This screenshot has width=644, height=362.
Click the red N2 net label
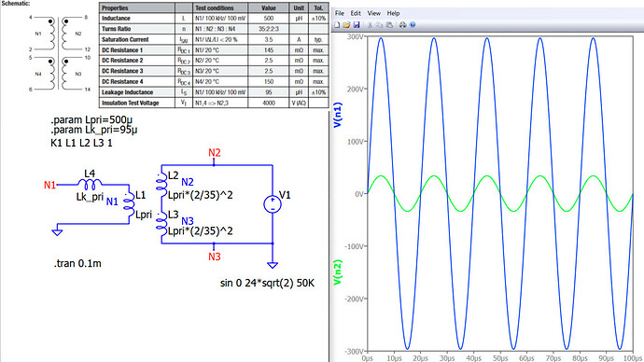click(x=215, y=153)
